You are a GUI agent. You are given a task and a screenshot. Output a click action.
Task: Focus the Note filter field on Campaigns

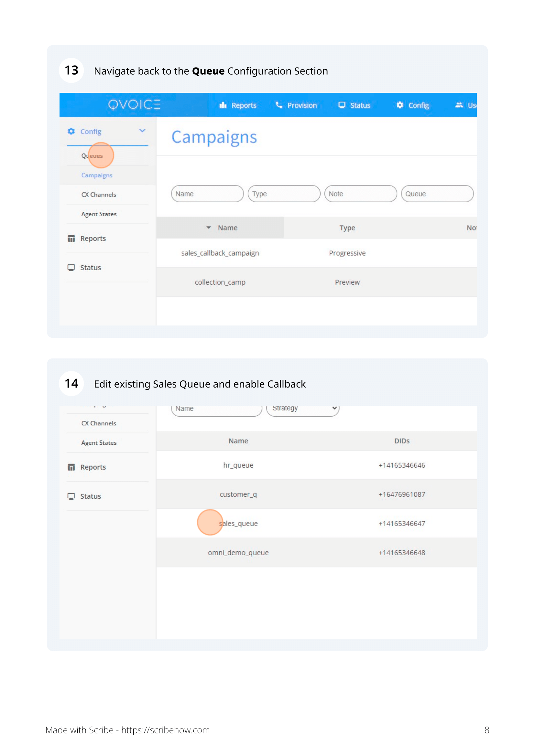click(x=360, y=194)
